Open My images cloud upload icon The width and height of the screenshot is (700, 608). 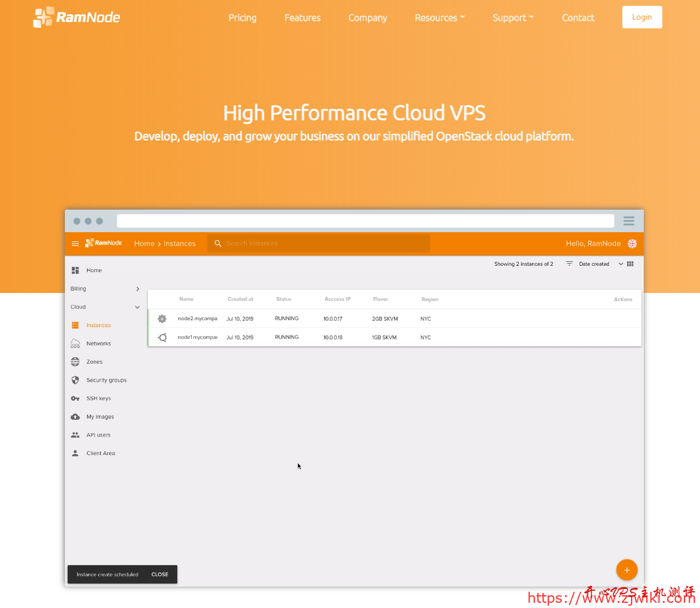pyautogui.click(x=75, y=417)
